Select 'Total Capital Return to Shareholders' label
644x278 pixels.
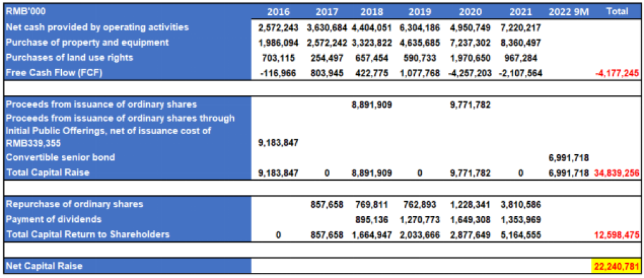tap(88, 234)
